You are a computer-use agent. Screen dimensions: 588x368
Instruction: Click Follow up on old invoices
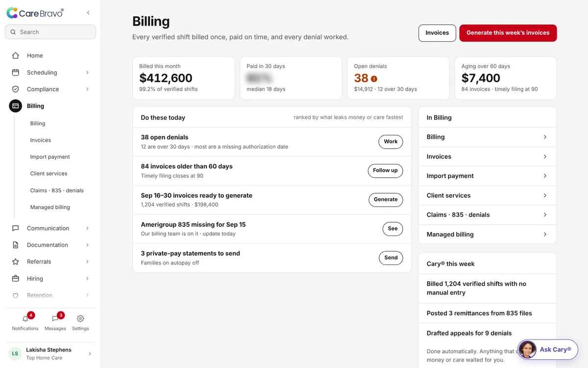[x=385, y=171]
